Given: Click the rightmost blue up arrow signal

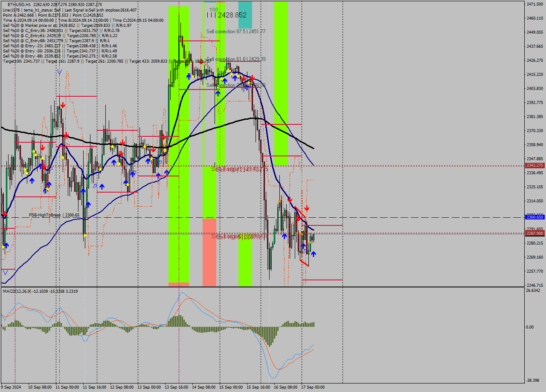Looking at the screenshot, I should click(x=314, y=254).
